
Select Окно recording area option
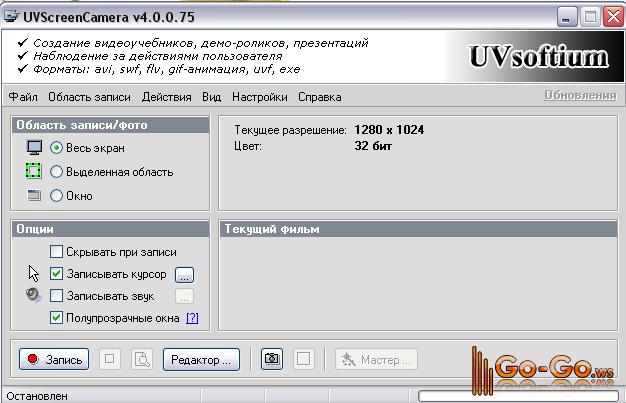(x=56, y=196)
